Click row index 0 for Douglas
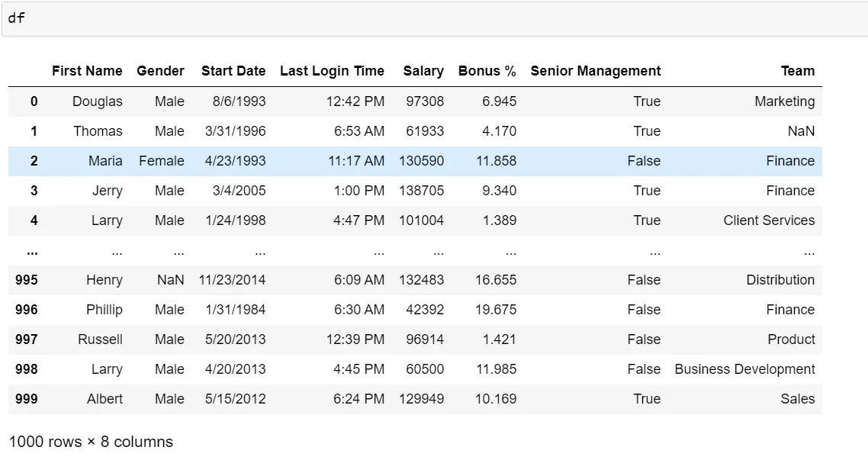Image resolution: width=868 pixels, height=460 pixels. tap(34, 101)
